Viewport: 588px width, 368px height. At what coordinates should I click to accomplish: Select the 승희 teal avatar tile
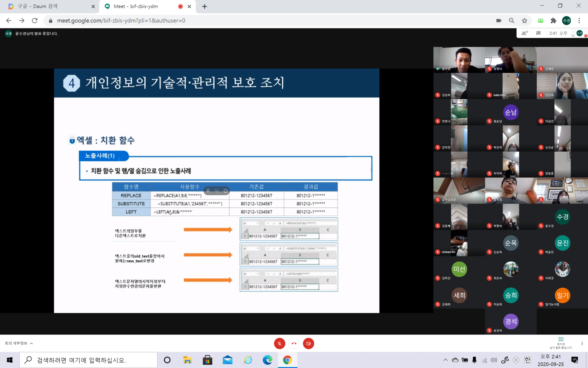[511, 295]
